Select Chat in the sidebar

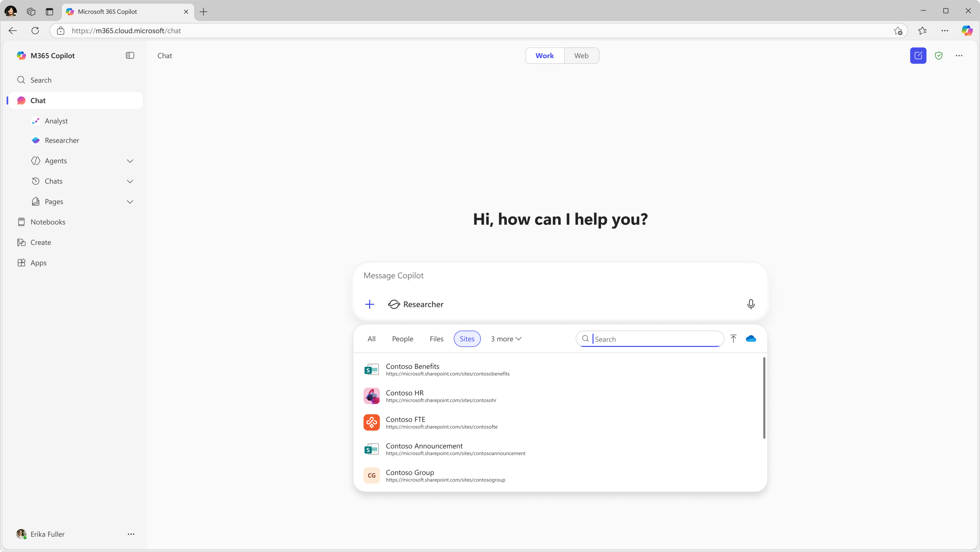pyautogui.click(x=75, y=100)
